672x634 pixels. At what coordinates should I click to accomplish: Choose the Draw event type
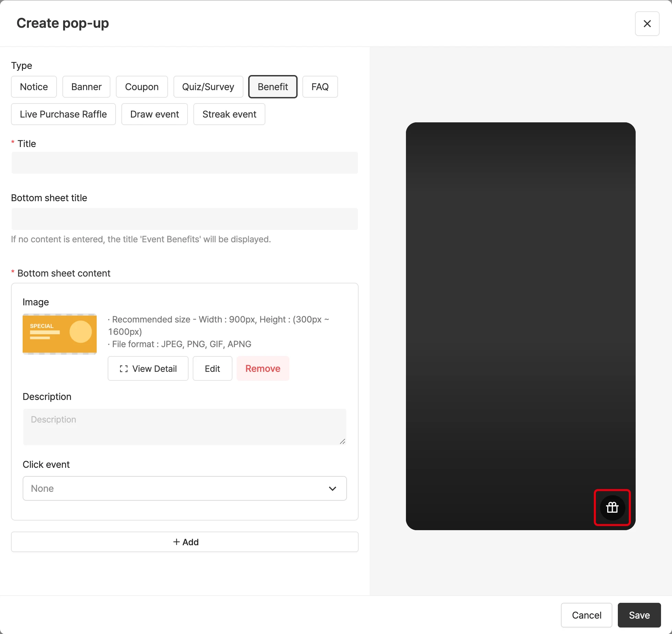click(155, 114)
